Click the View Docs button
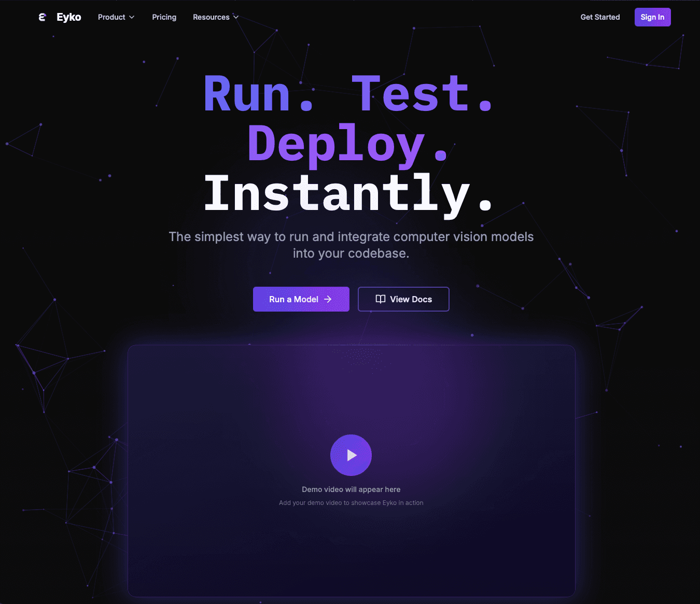This screenshot has height=604, width=700. 403,299
